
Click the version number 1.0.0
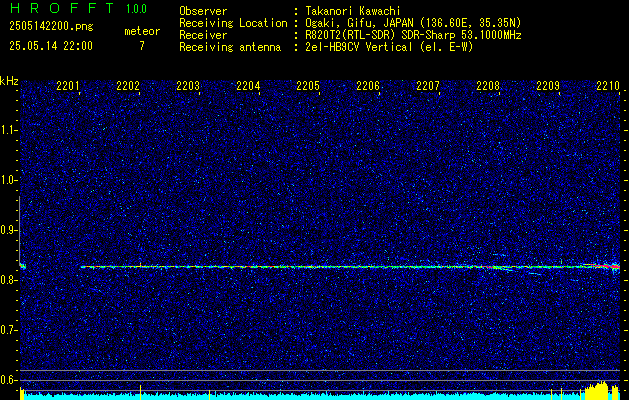136,9
